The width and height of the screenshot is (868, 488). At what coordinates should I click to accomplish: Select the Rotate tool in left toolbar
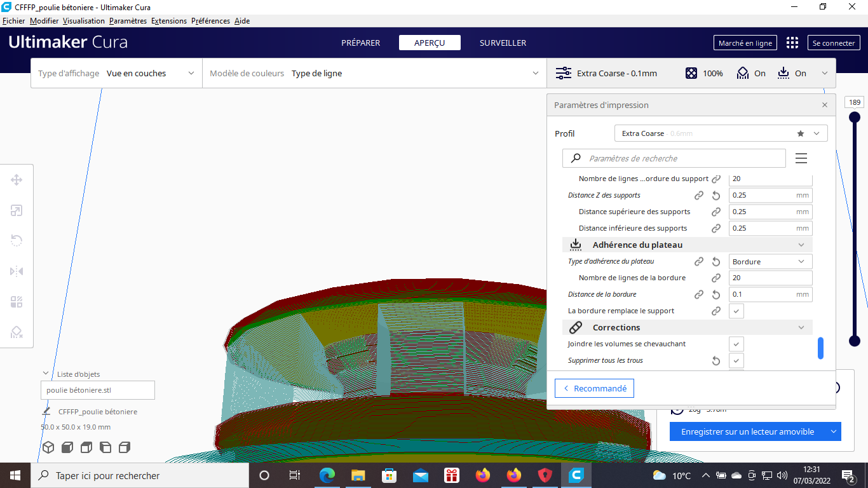[17, 241]
